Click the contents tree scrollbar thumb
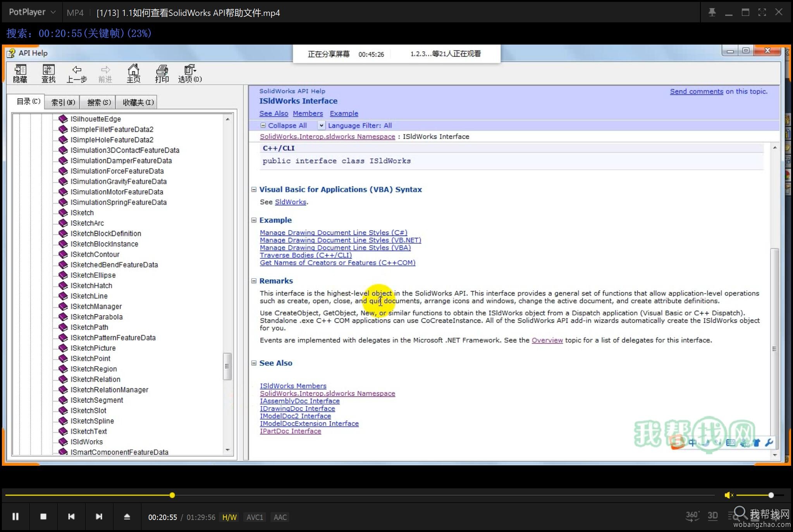The width and height of the screenshot is (793, 532). coord(227,366)
